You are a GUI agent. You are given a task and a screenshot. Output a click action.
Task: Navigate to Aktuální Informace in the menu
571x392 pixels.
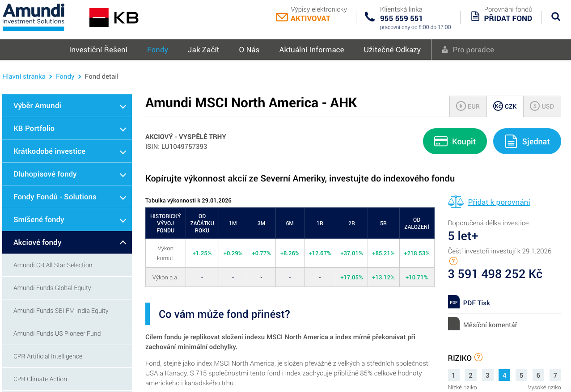click(x=311, y=50)
